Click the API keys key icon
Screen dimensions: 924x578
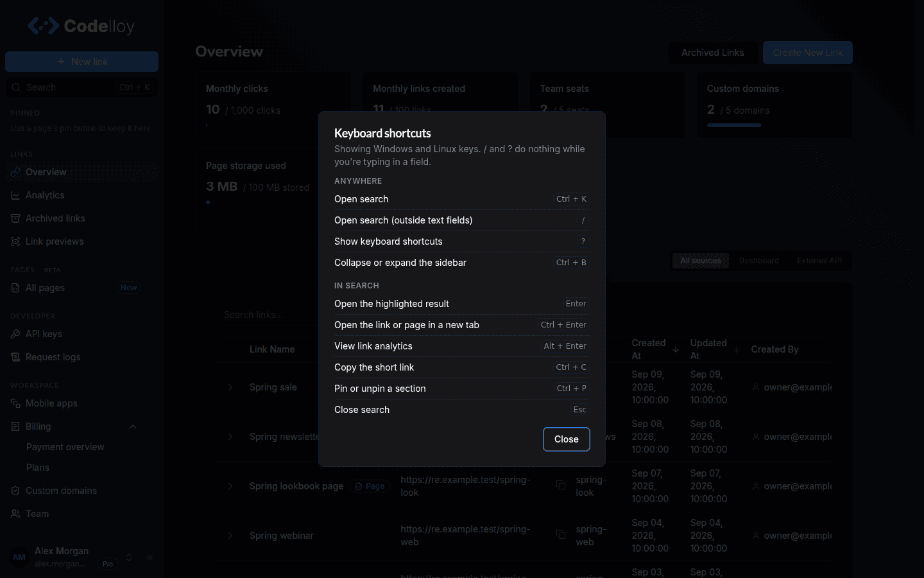(x=15, y=334)
